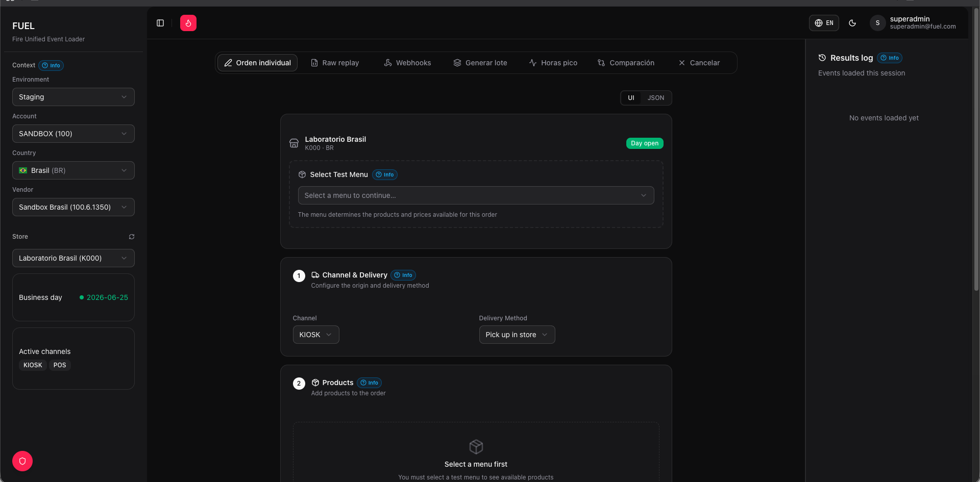Click the large package icon above Select a menu first
This screenshot has height=482, width=980.
point(476,447)
